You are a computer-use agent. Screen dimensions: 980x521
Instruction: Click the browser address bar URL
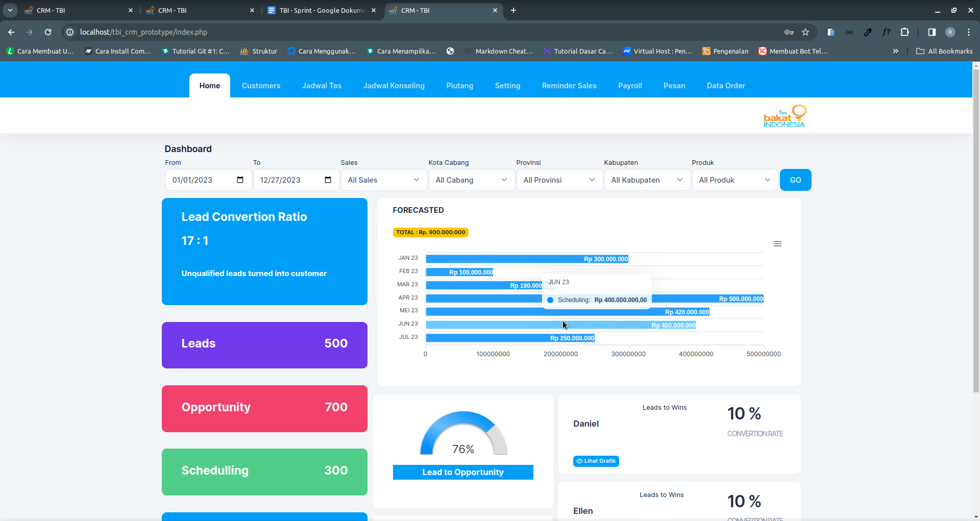point(143,32)
